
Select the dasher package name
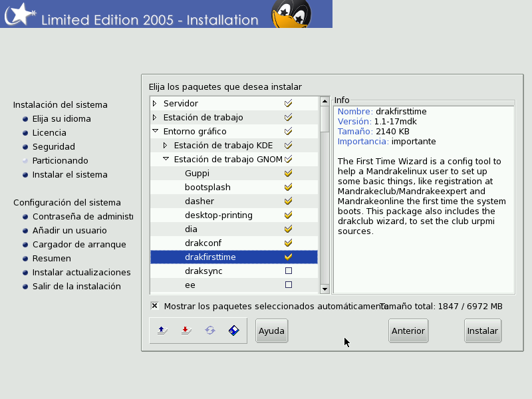tap(199, 201)
